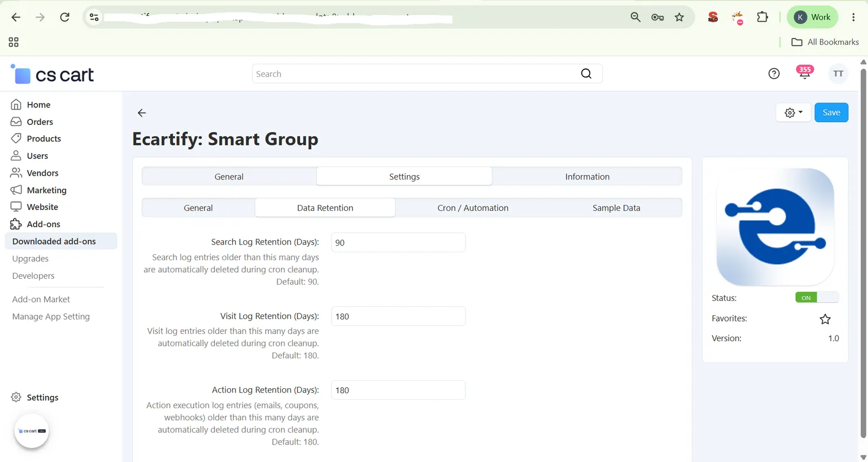The image size is (868, 462).
Task: Select the Cron / Automation sub-tab
Action: point(473,208)
